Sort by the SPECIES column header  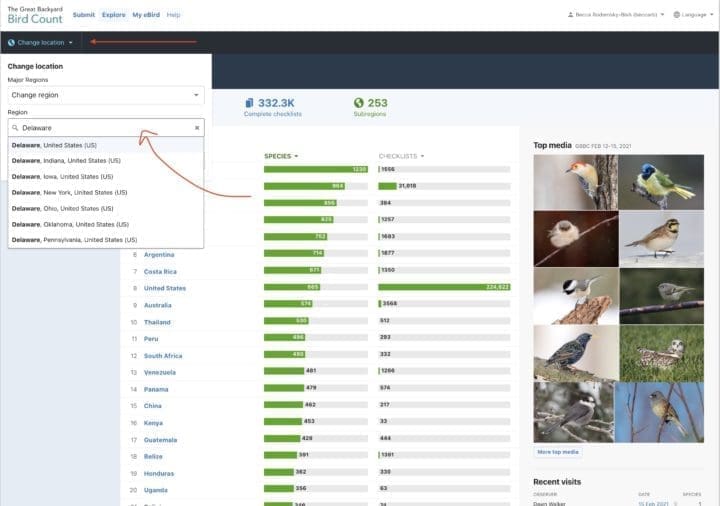[x=281, y=156]
